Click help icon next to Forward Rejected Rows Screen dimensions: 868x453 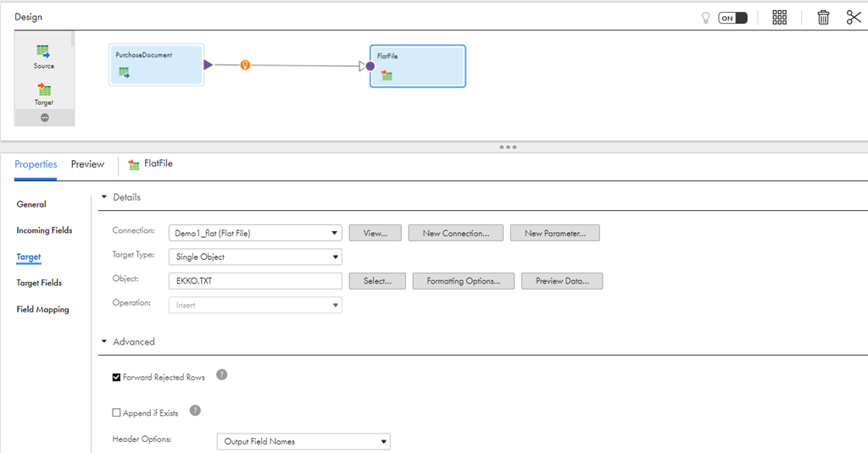[x=221, y=374]
